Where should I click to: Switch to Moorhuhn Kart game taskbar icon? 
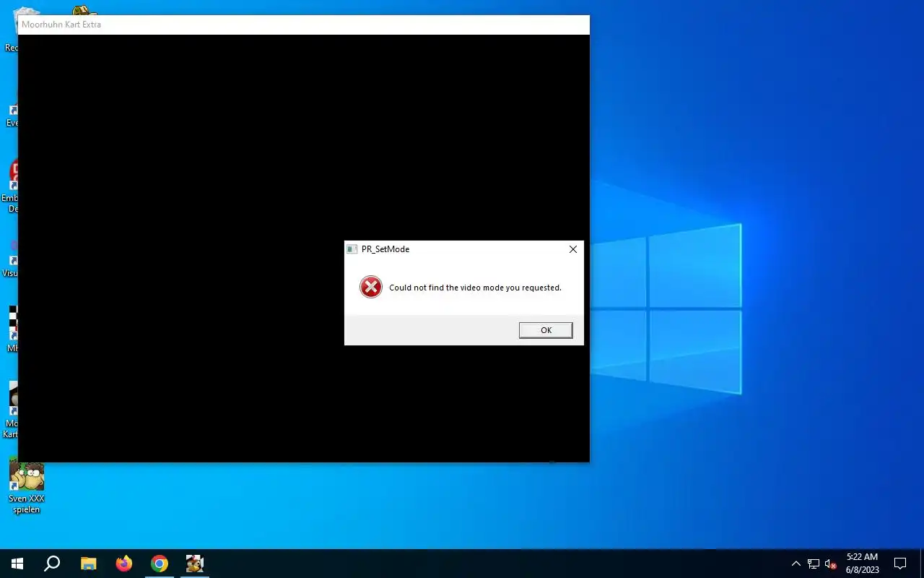pos(195,564)
